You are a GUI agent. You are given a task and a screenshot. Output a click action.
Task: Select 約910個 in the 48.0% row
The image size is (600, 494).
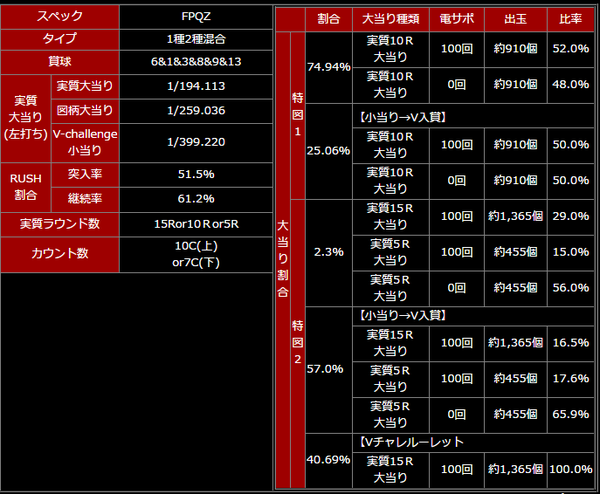516,85
